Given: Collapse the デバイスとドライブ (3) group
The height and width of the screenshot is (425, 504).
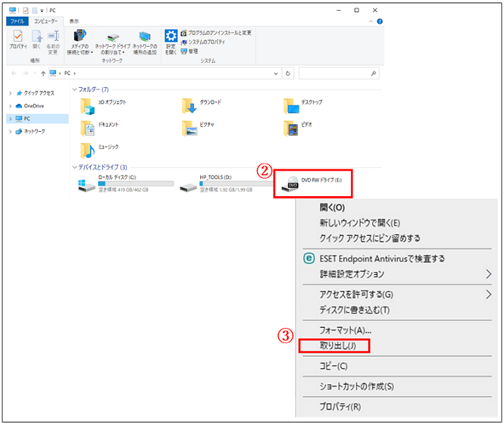Looking at the screenshot, I should [x=74, y=167].
